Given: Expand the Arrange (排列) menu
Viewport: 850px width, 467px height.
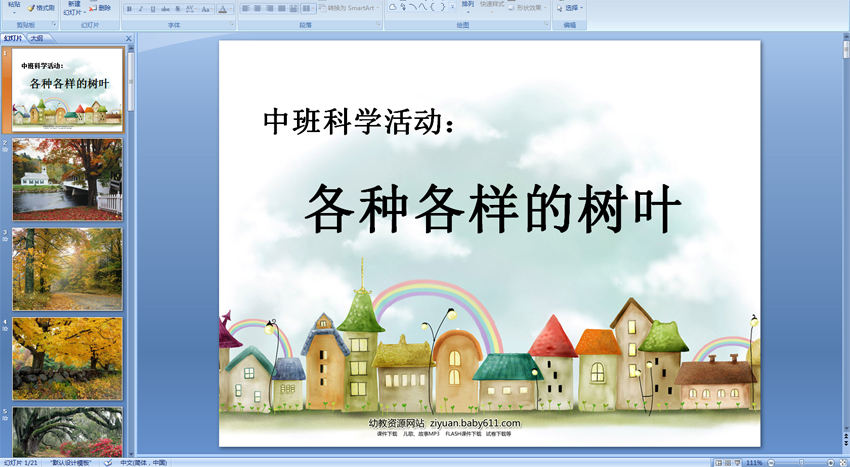Looking at the screenshot, I should pos(468,6).
